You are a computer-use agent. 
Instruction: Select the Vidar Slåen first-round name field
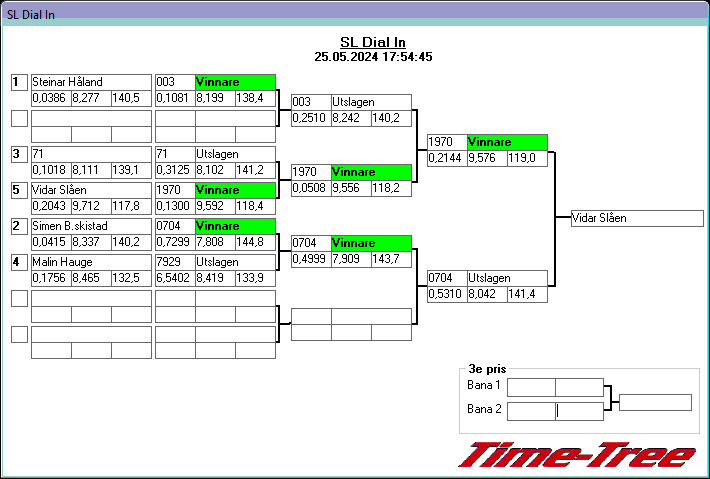(x=91, y=190)
